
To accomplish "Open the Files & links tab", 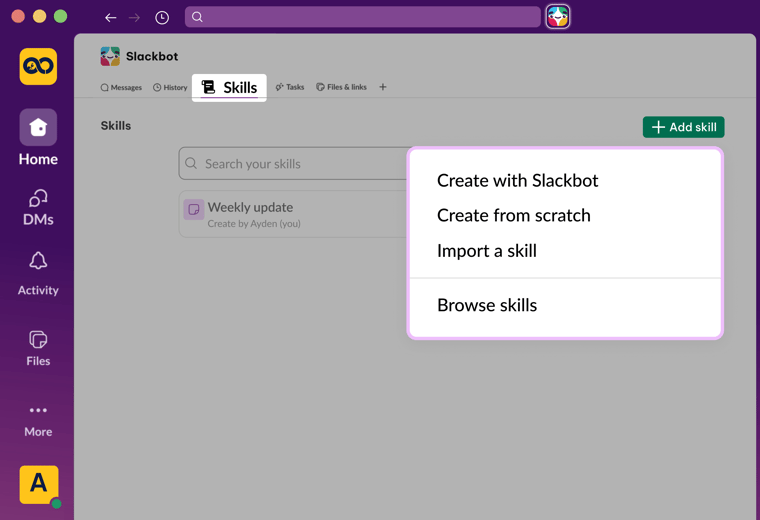I will pos(342,87).
